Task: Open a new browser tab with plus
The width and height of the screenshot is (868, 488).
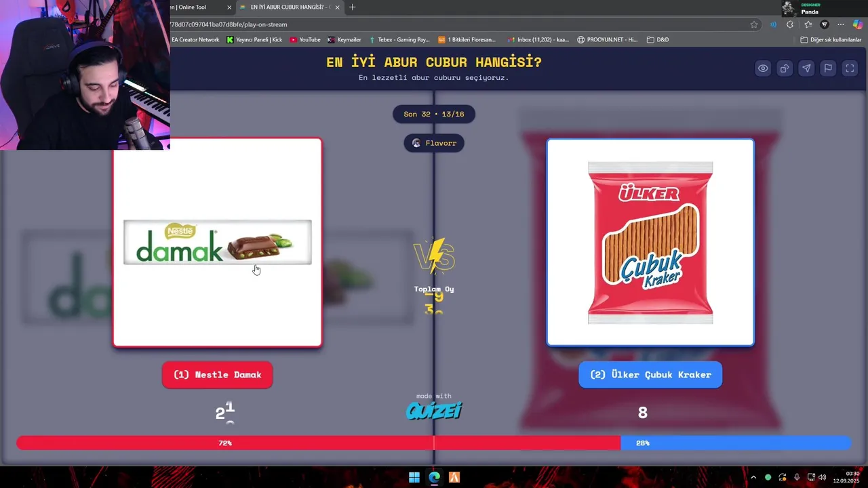Action: click(352, 7)
